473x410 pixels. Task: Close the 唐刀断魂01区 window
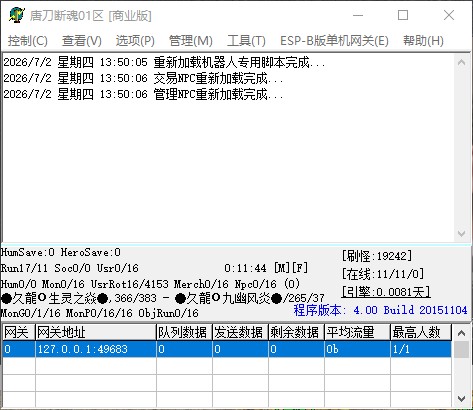(449, 15)
